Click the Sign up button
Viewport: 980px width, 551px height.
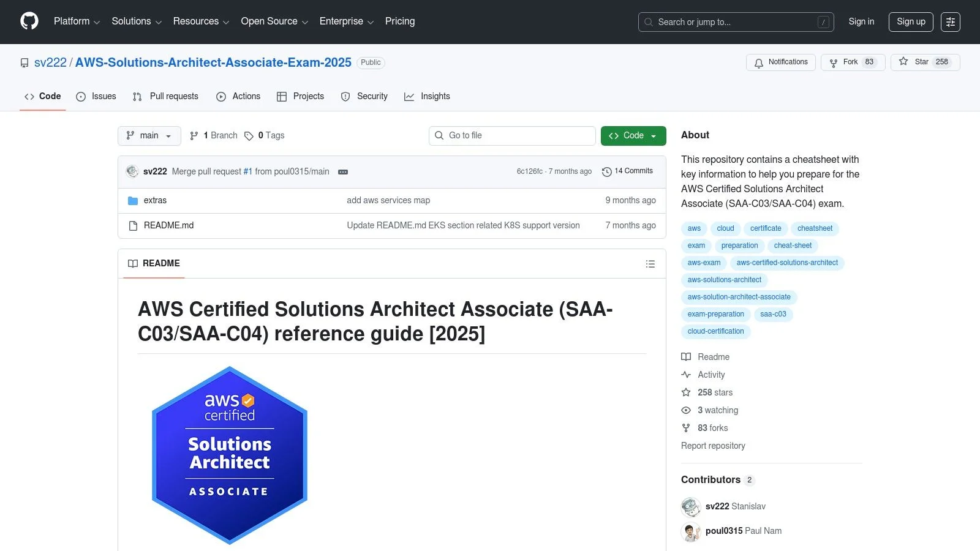click(911, 22)
